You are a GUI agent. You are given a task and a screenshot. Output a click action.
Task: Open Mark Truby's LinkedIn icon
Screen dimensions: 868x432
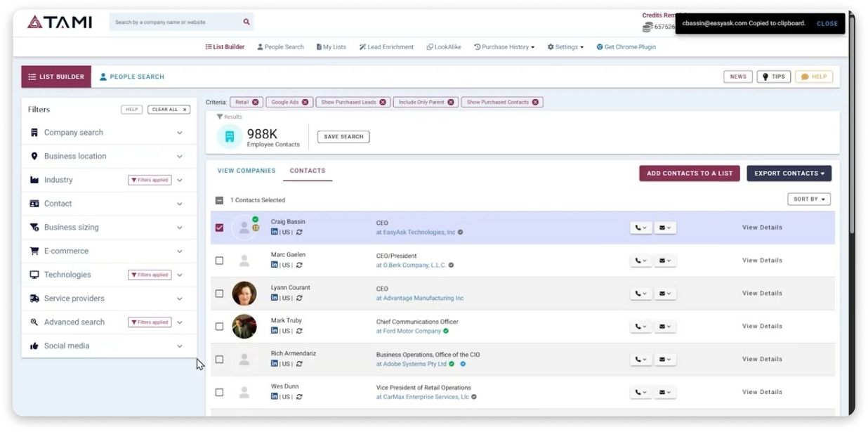point(275,331)
